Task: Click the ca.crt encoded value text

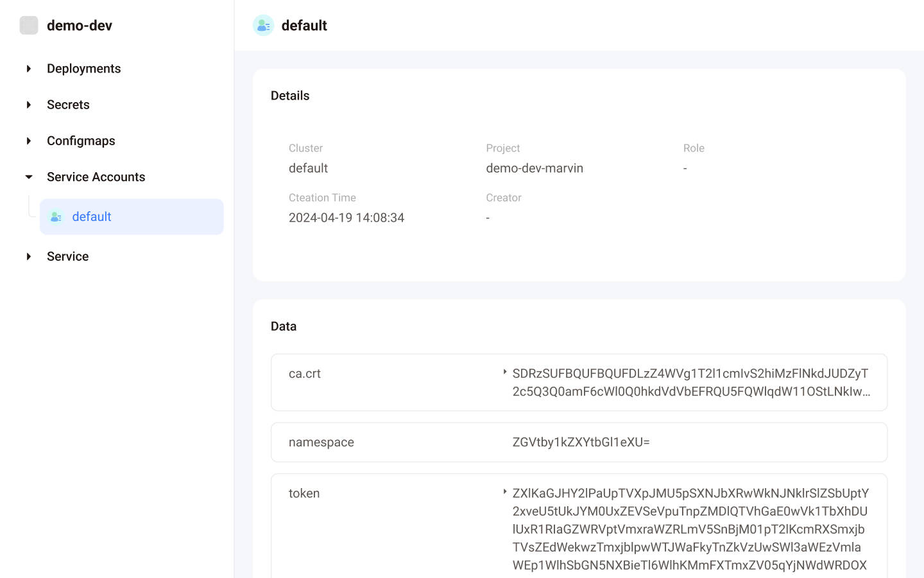Action: (690, 382)
